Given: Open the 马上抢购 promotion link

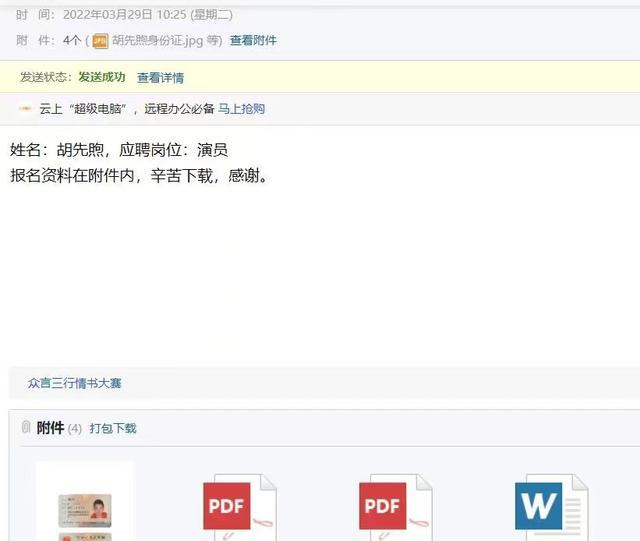Looking at the screenshot, I should pos(241,109).
